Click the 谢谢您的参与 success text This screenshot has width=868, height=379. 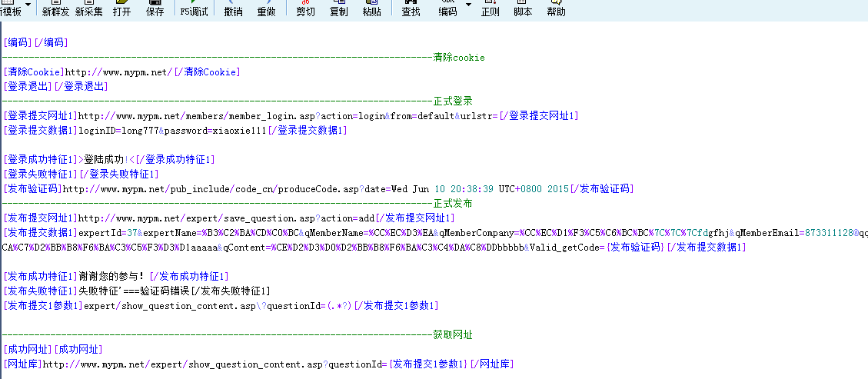[x=113, y=277]
